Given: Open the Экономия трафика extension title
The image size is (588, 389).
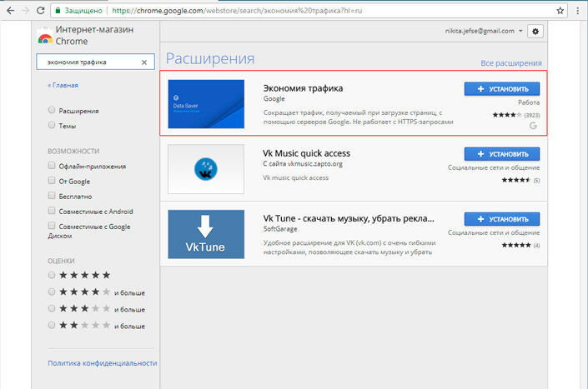Looking at the screenshot, I should [x=303, y=88].
